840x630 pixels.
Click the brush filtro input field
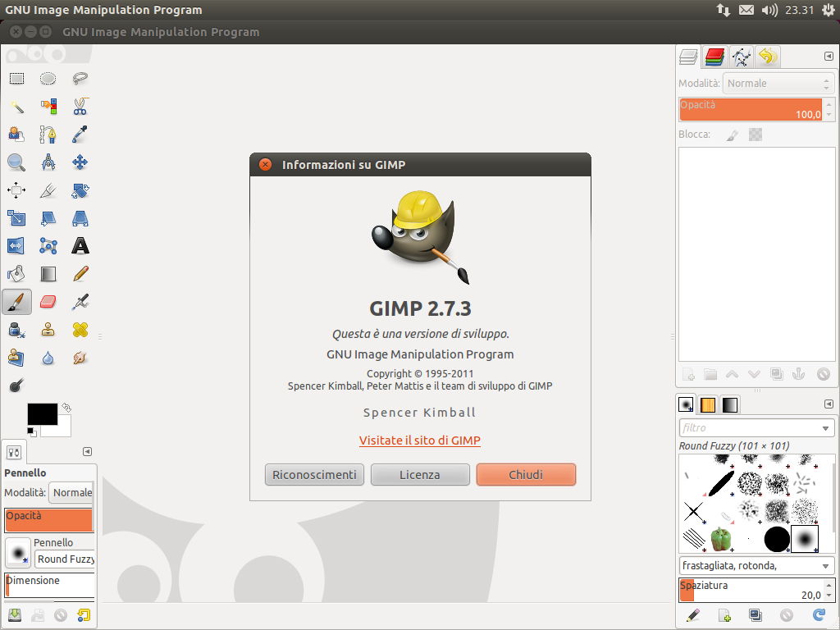click(x=749, y=428)
